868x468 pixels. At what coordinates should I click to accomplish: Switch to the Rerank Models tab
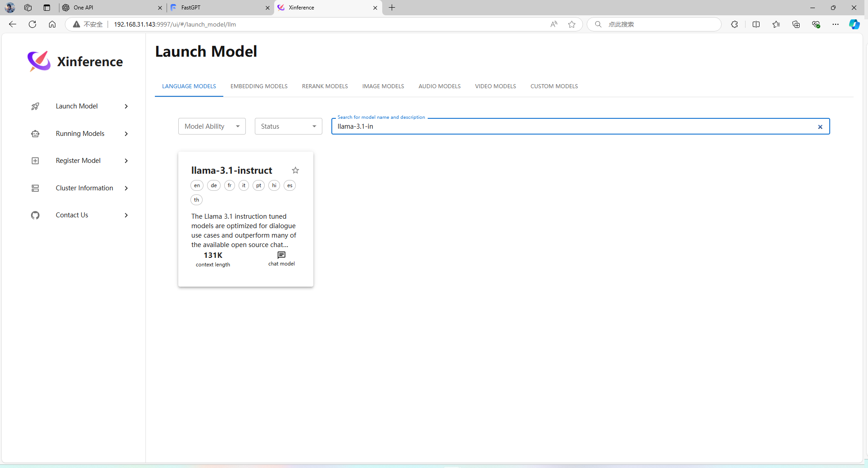tap(325, 86)
